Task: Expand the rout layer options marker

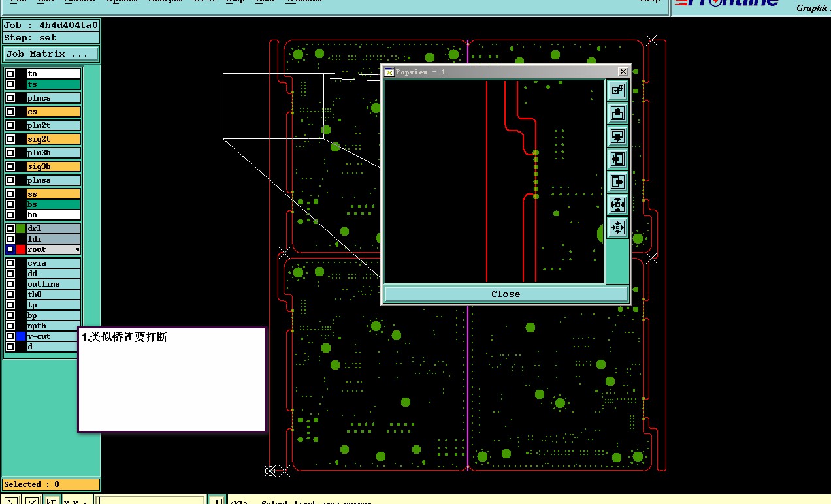Action: 77,250
